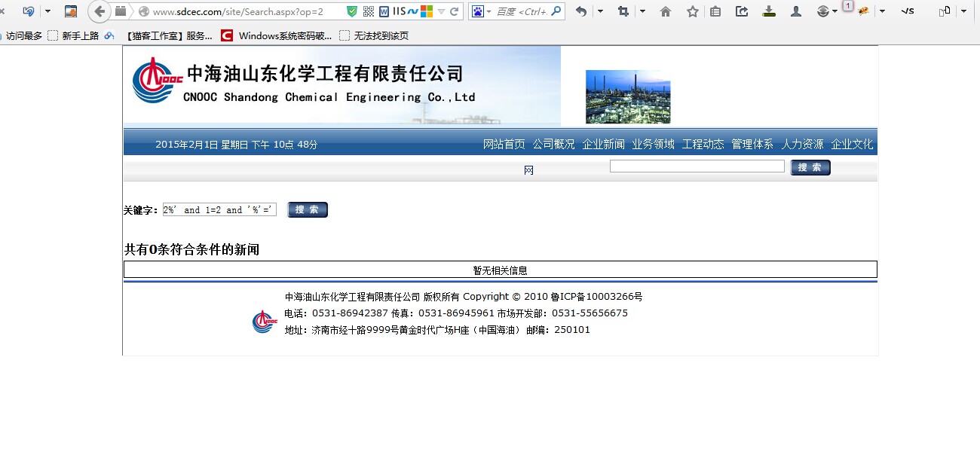Click the Word document icon in address bar
The width and height of the screenshot is (980, 470).
pyautogui.click(x=384, y=11)
